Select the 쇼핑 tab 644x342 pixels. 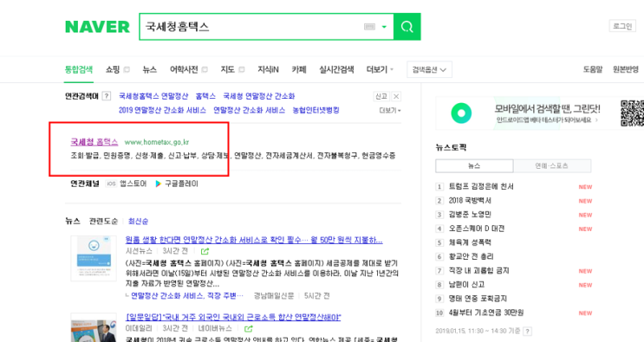[113, 69]
